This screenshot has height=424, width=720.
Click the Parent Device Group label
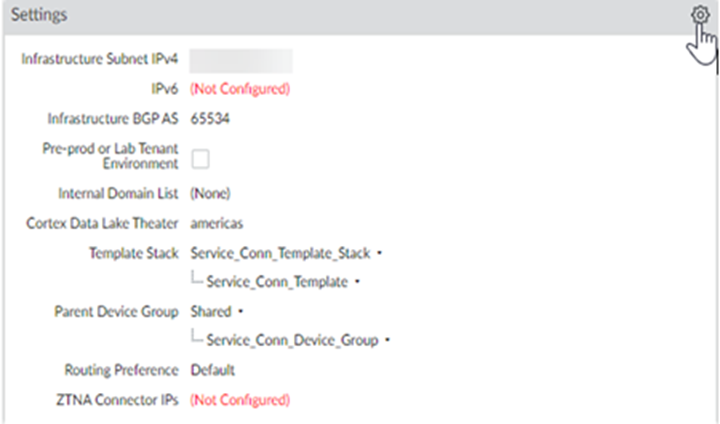click(x=116, y=312)
